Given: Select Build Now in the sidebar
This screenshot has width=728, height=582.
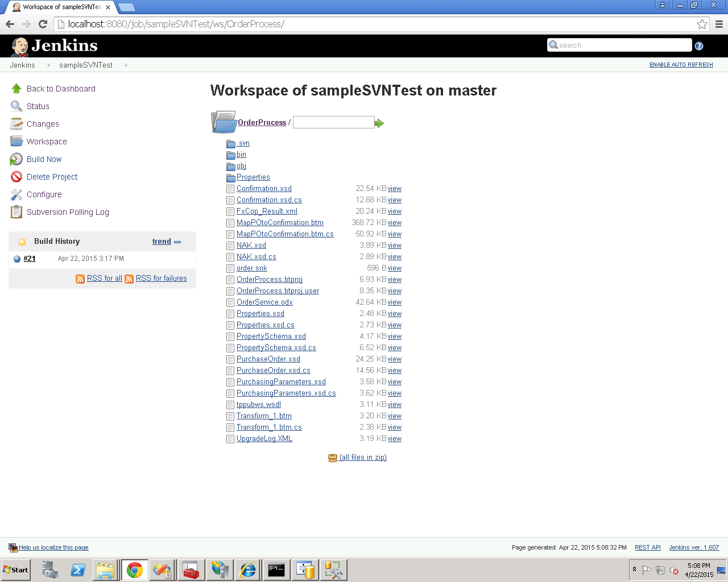Looking at the screenshot, I should [44, 159].
